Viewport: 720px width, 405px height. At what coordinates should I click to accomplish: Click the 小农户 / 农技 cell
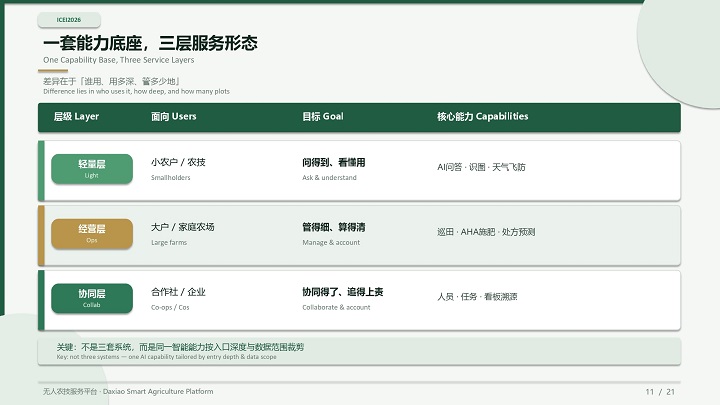click(178, 162)
